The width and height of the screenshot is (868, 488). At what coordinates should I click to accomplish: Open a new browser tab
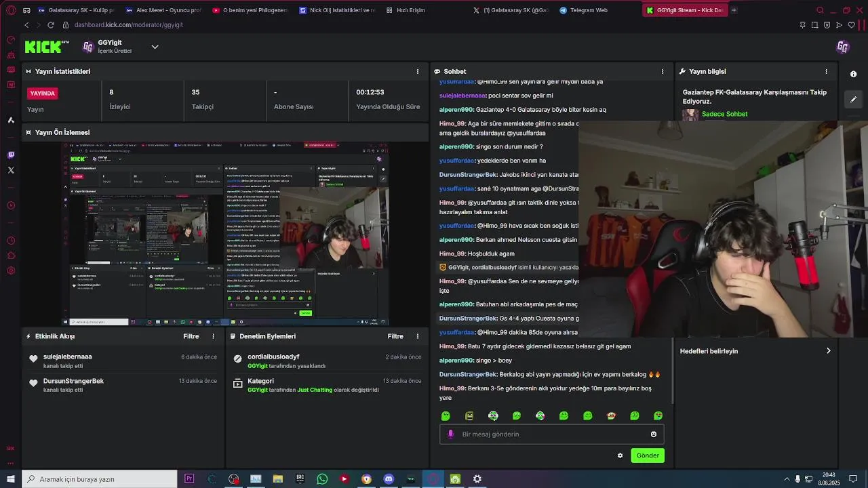pyautogui.click(x=734, y=10)
